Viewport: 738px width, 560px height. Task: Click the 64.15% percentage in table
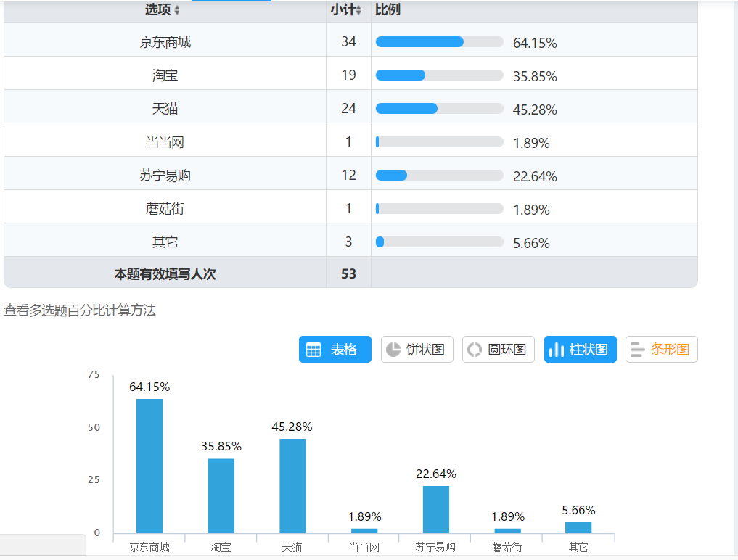535,43
